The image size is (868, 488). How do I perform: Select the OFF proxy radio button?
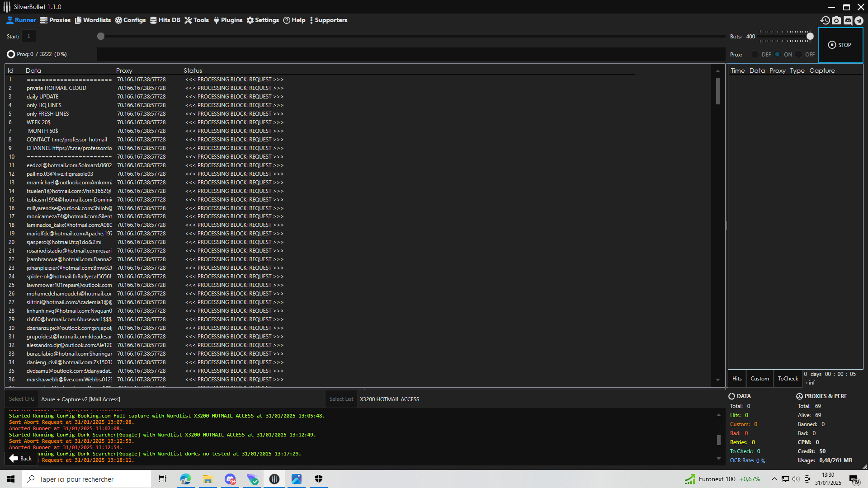pos(799,54)
